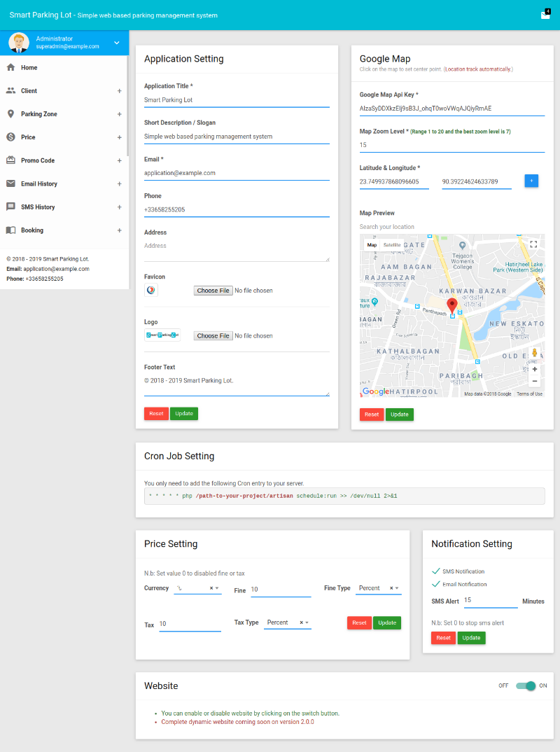Expand the Administrator profile chevron
Viewport: 560px width, 752px height.
[117, 43]
